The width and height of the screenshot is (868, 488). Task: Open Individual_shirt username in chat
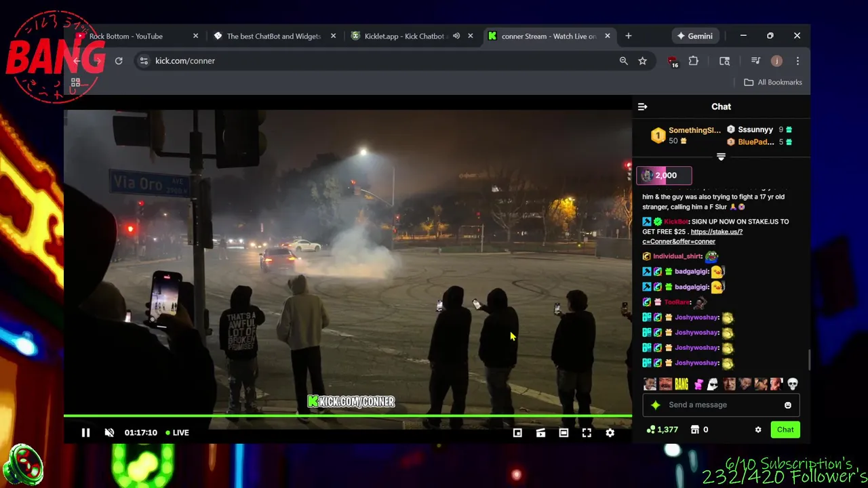(677, 256)
